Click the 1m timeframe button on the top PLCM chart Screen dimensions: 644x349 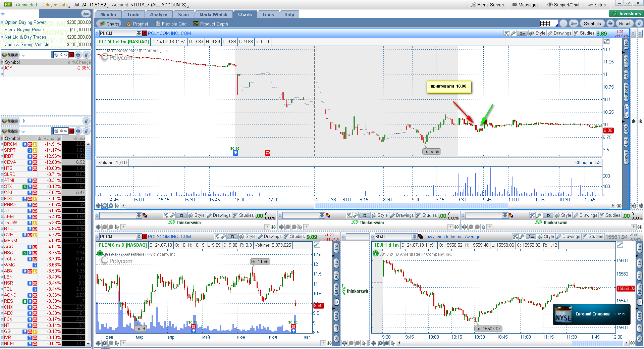coord(522,33)
